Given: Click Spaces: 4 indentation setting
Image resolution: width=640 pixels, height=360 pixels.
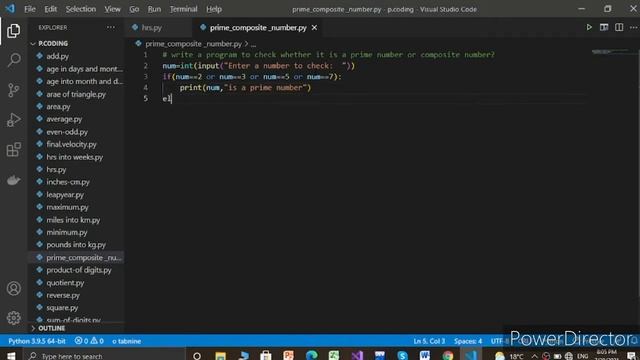Looking at the screenshot, I should [468, 341].
